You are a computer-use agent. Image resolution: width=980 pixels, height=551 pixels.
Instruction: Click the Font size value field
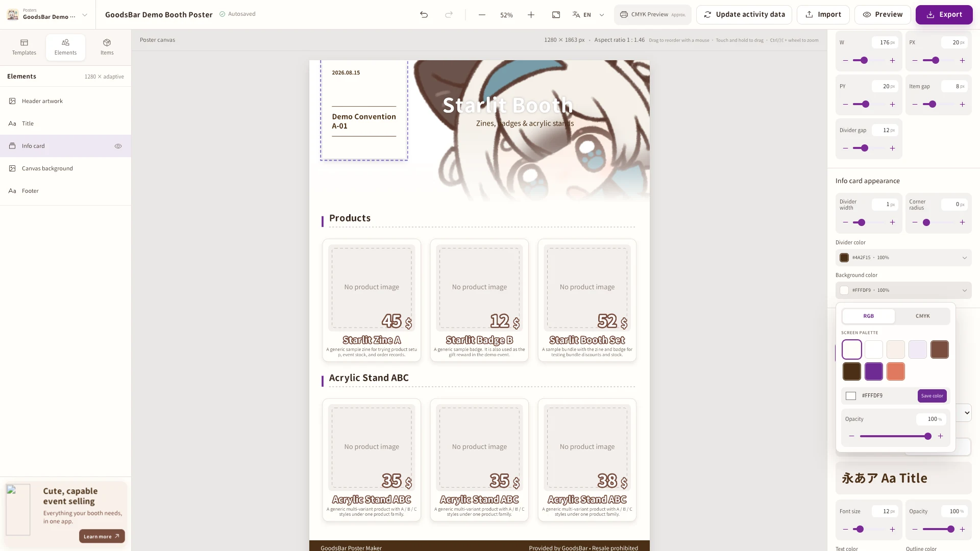[x=885, y=511]
